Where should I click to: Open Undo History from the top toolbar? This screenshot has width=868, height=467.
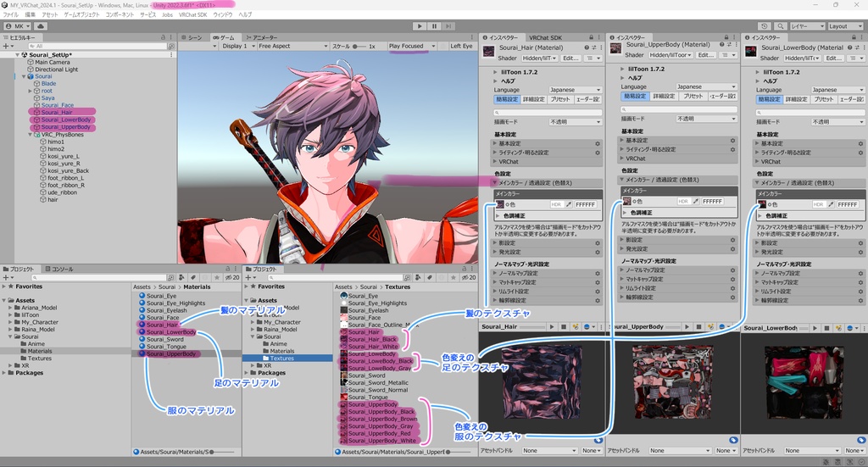coord(765,26)
